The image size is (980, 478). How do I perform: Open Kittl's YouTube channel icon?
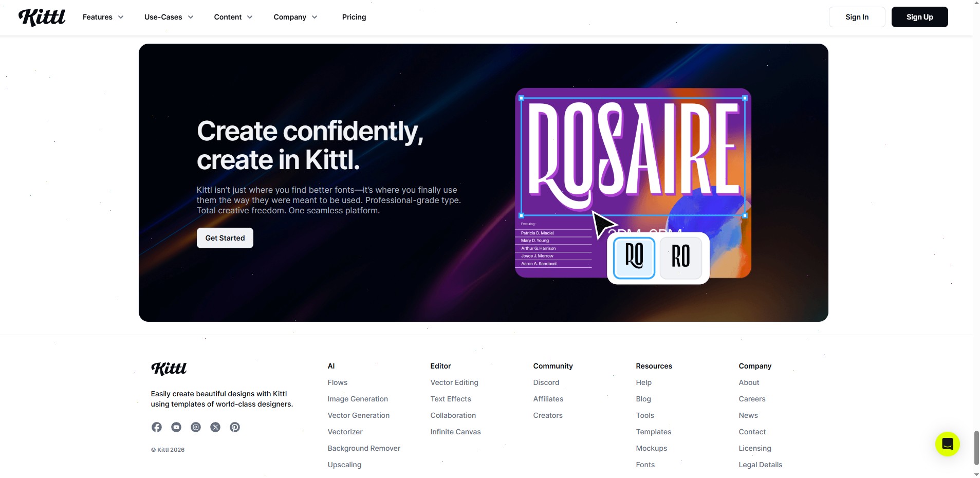tap(176, 427)
